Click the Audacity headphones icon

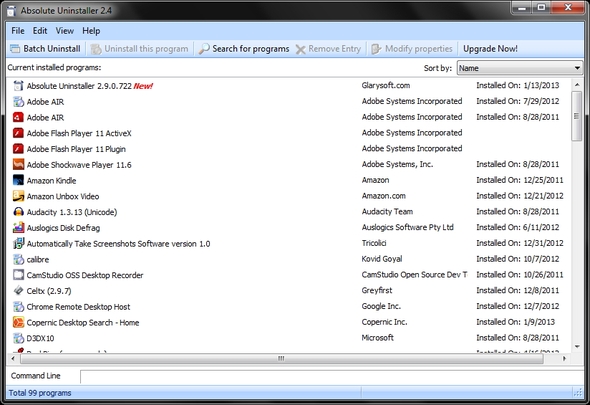tap(18, 212)
